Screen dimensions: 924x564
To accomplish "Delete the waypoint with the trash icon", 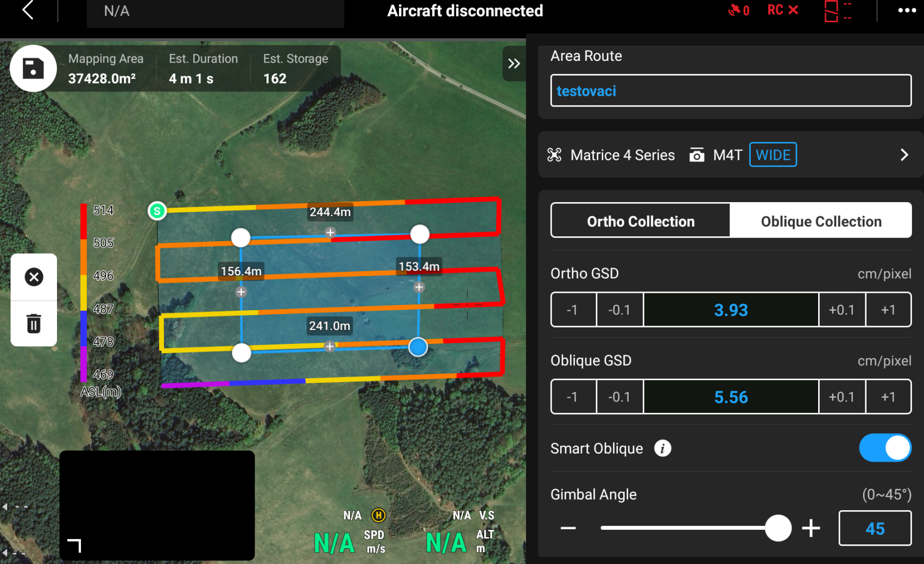I will [34, 323].
